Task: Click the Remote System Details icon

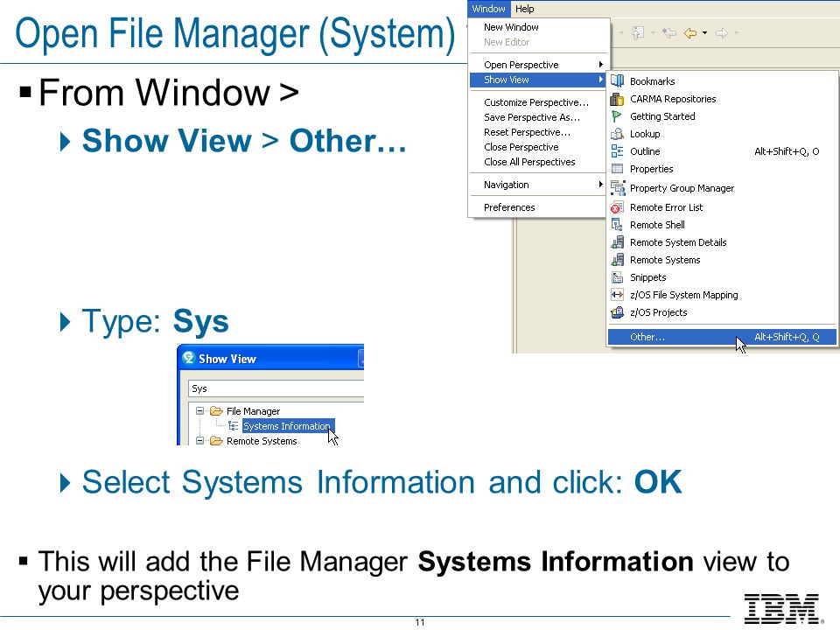Action: (x=617, y=242)
